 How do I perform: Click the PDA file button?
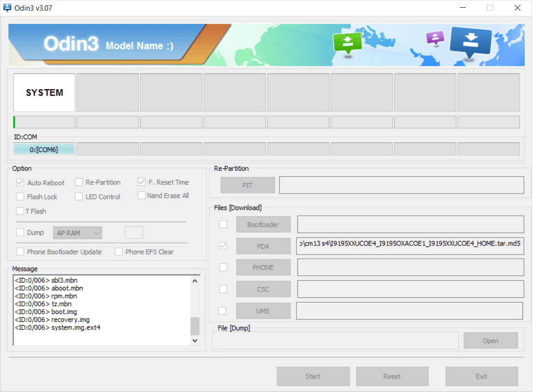coord(264,246)
